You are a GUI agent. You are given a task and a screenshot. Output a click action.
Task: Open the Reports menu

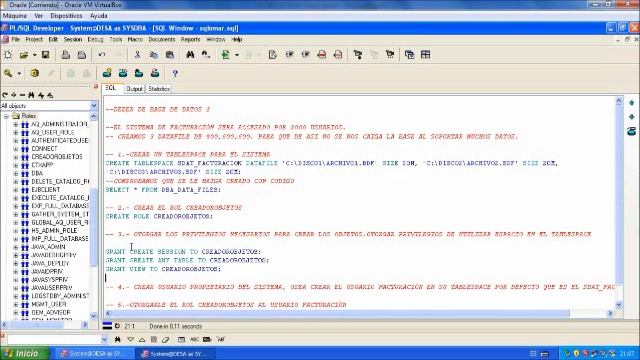[x=191, y=40]
